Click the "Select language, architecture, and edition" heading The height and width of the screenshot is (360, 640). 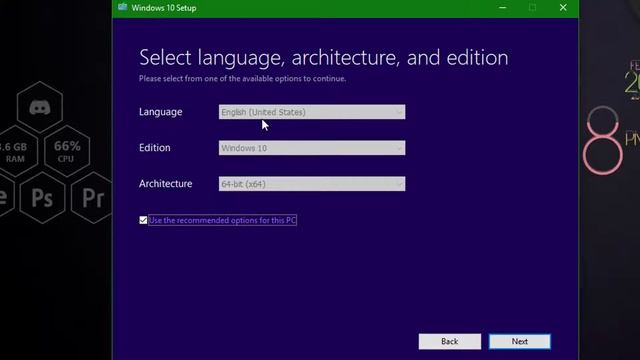(x=324, y=58)
